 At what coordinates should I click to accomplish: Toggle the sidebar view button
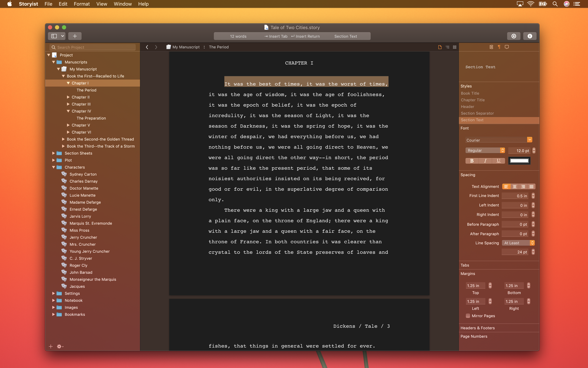point(54,36)
